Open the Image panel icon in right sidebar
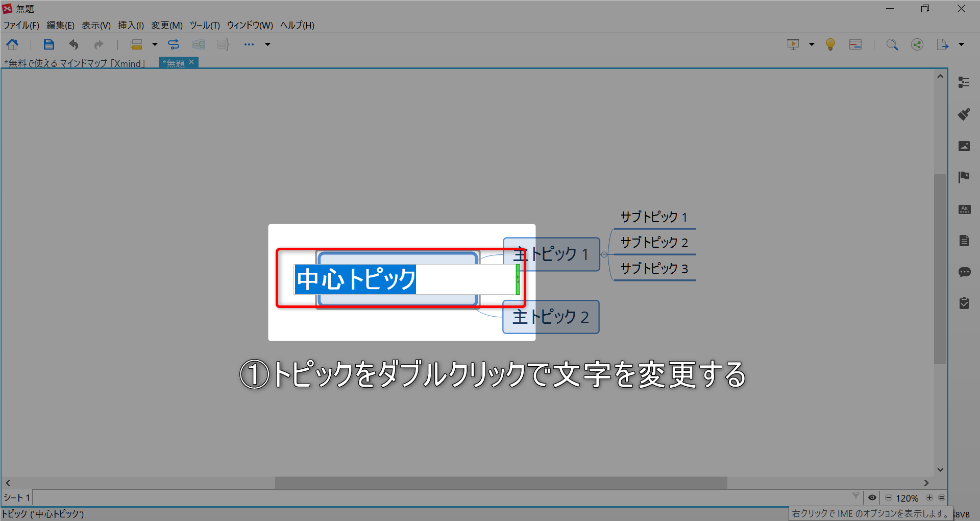This screenshot has height=521, width=980. coord(964,146)
